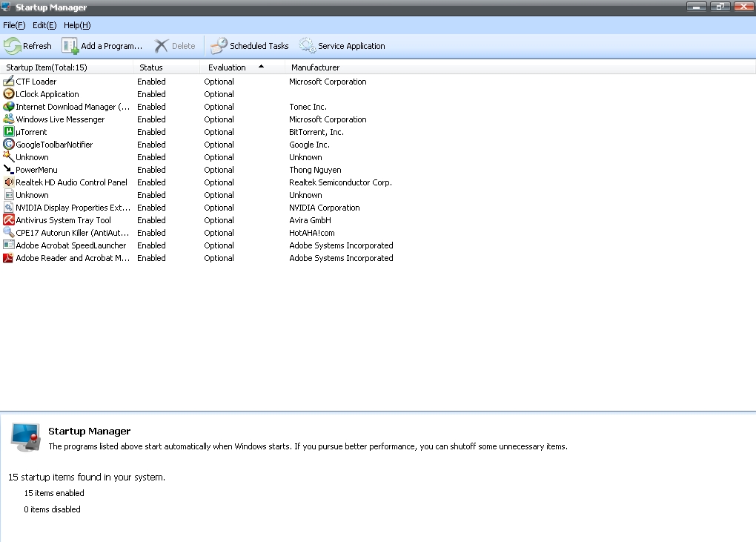Sort by Manufacturer column header

pyautogui.click(x=520, y=67)
